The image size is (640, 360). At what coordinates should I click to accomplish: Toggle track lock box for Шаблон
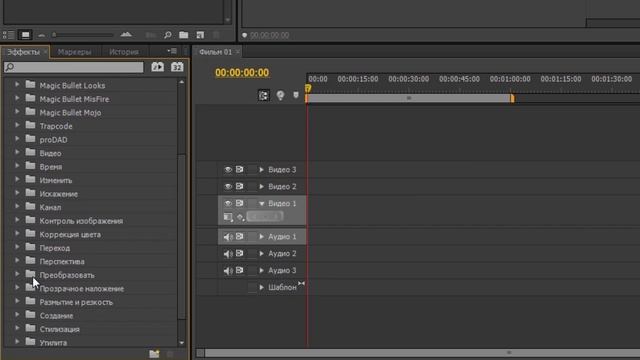[x=252, y=287]
